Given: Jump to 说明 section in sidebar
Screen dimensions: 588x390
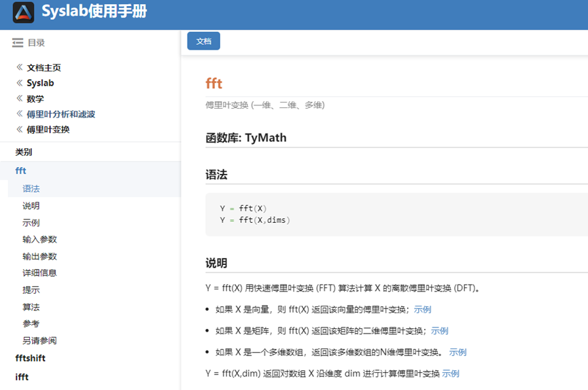Looking at the screenshot, I should click(31, 205).
